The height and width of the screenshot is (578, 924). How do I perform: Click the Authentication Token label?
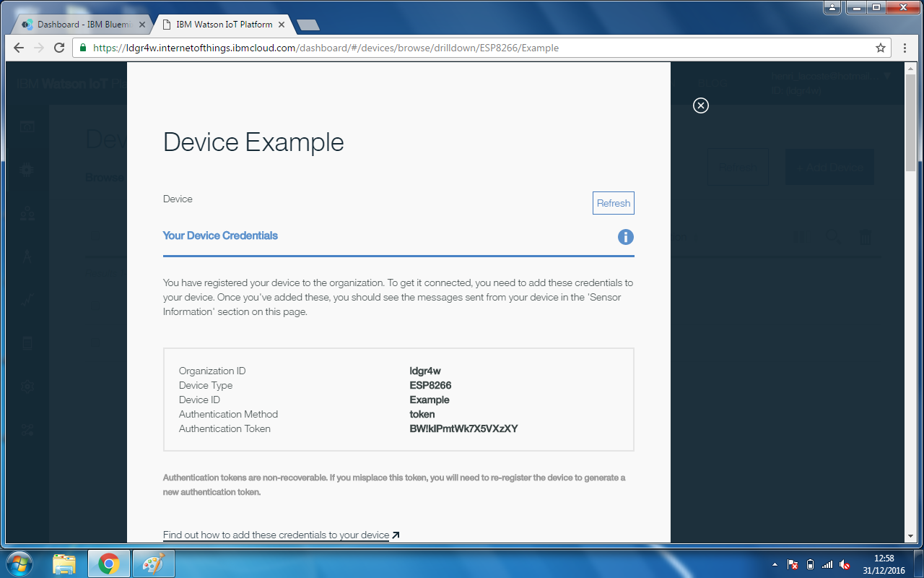click(x=225, y=428)
